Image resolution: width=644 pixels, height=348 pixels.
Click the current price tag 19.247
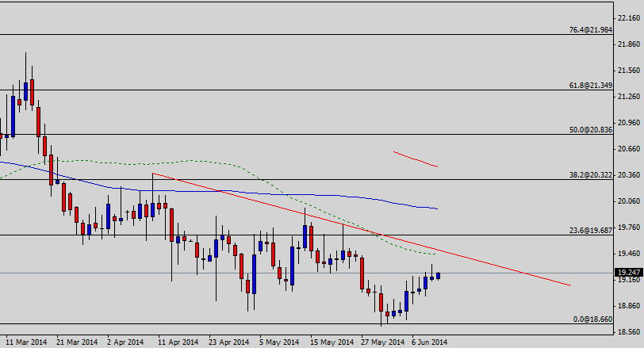(628, 273)
